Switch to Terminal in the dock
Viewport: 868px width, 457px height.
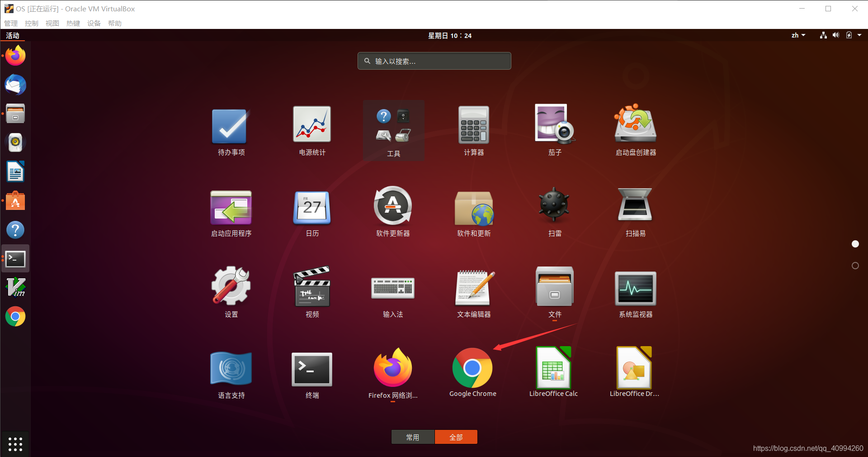(x=15, y=259)
